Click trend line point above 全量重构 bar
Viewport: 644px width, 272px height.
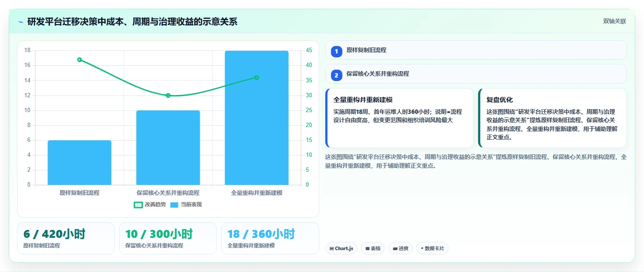[x=257, y=78]
